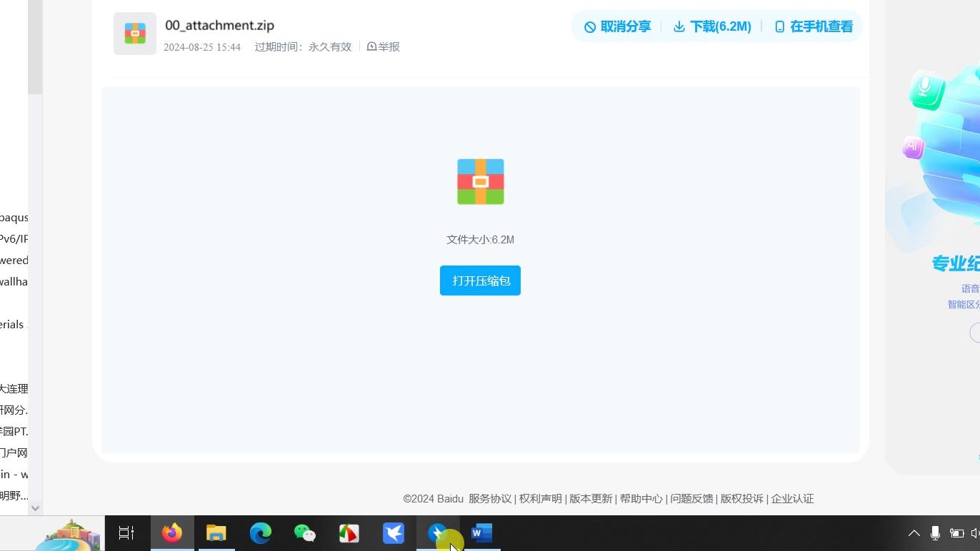Click the upload date 2024-08-25 15:44
The width and height of the screenshot is (980, 551).
point(202,47)
